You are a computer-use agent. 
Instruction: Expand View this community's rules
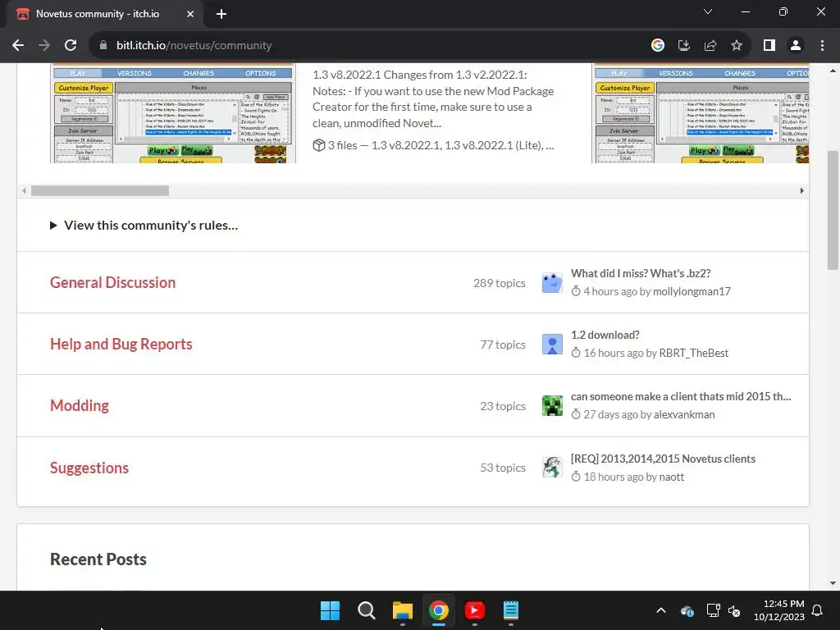[x=144, y=226]
